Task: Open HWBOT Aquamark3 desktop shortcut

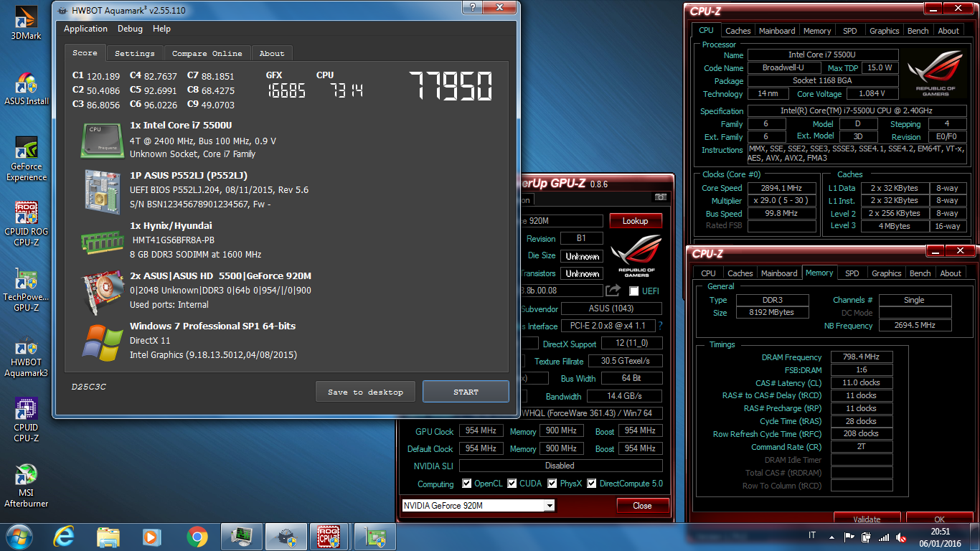Action: tap(26, 357)
